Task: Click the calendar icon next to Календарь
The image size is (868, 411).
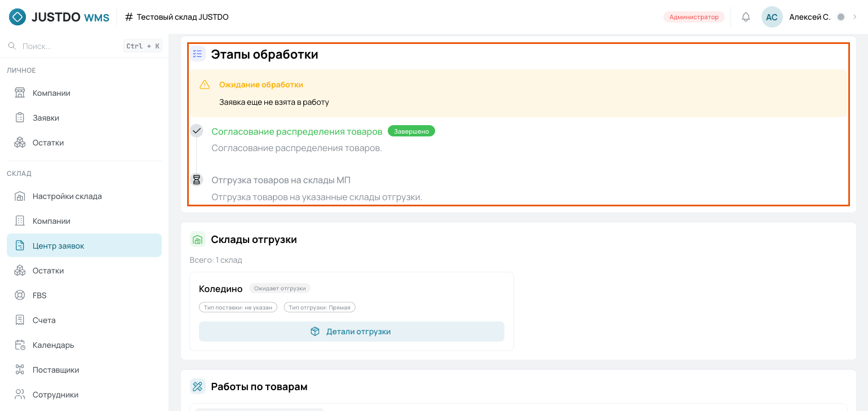Action: click(x=20, y=345)
